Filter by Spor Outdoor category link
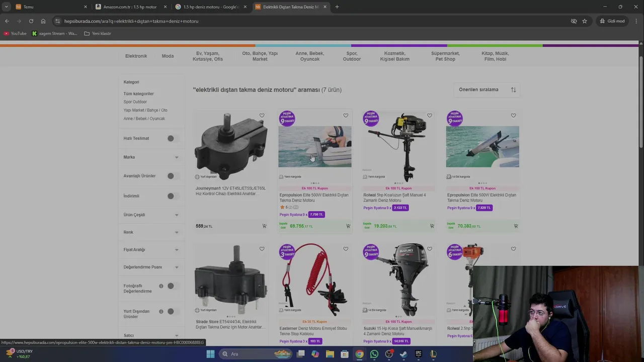 pos(135,102)
